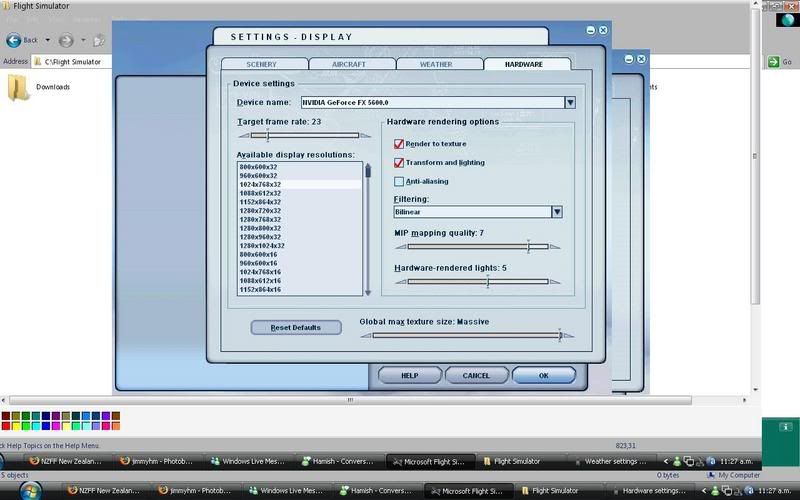Toggle Transform and lighting option
The width and height of the screenshot is (800, 500).
[x=399, y=162]
